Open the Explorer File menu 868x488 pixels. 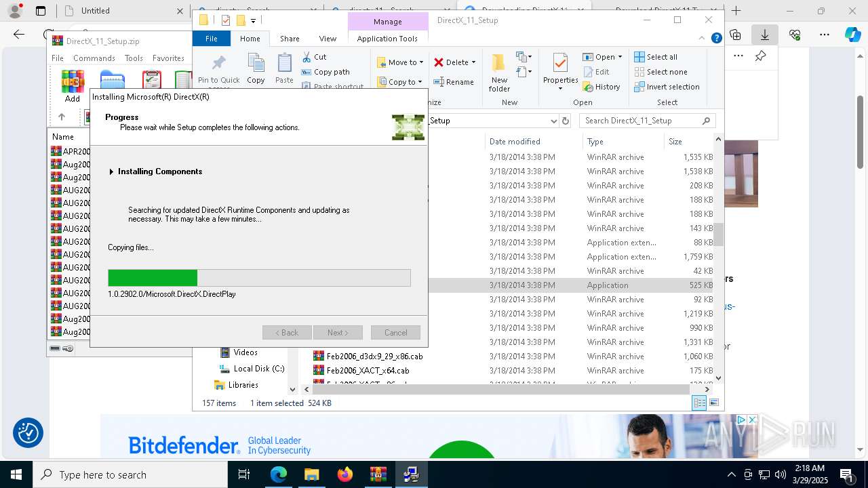tap(212, 39)
